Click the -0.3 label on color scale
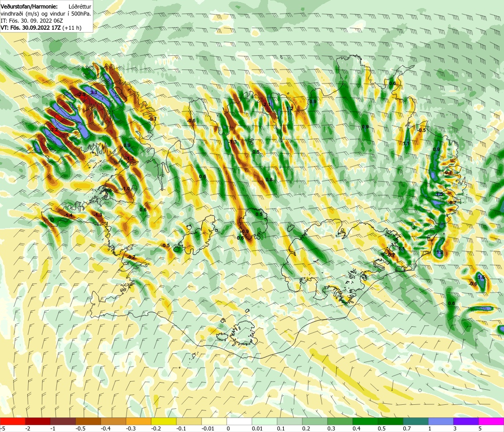The image size is (504, 432). pyautogui.click(x=131, y=428)
